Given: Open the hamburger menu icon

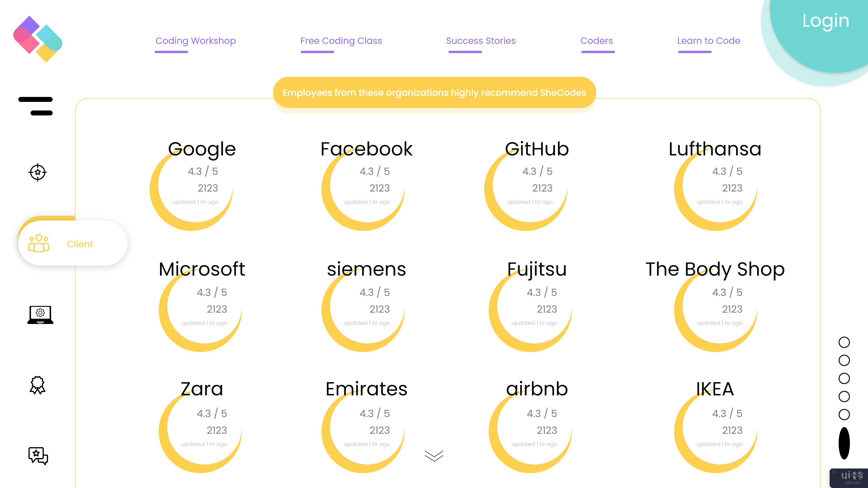Looking at the screenshot, I should 36,106.
